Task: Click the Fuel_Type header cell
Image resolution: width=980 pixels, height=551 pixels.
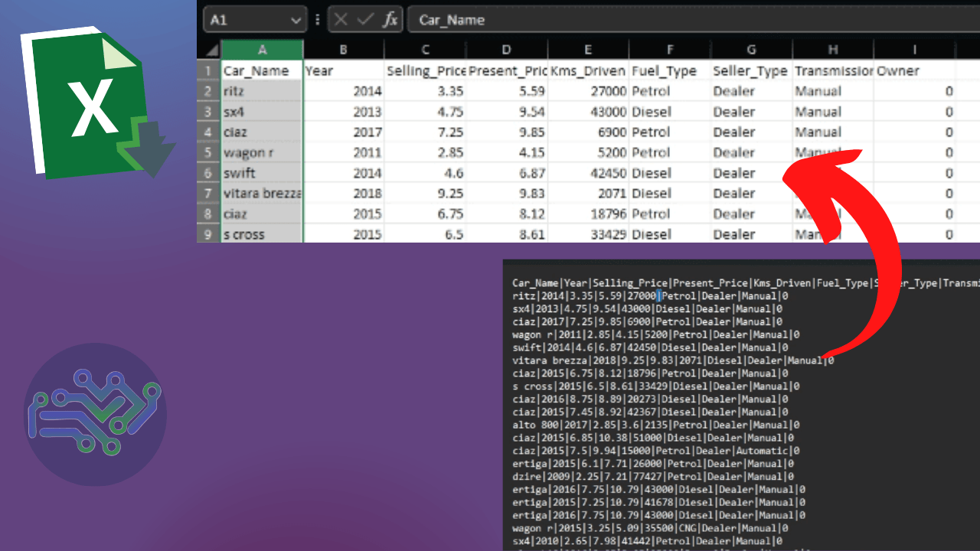Action: (x=669, y=70)
